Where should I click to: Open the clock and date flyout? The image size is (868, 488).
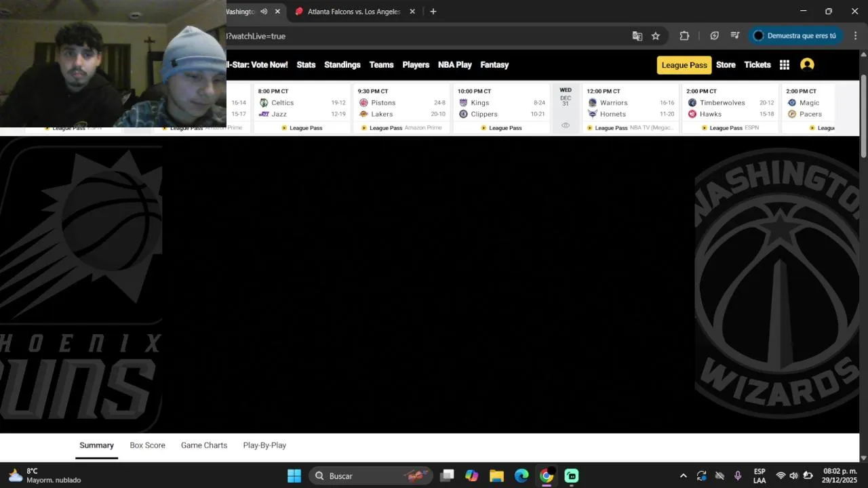click(840, 476)
